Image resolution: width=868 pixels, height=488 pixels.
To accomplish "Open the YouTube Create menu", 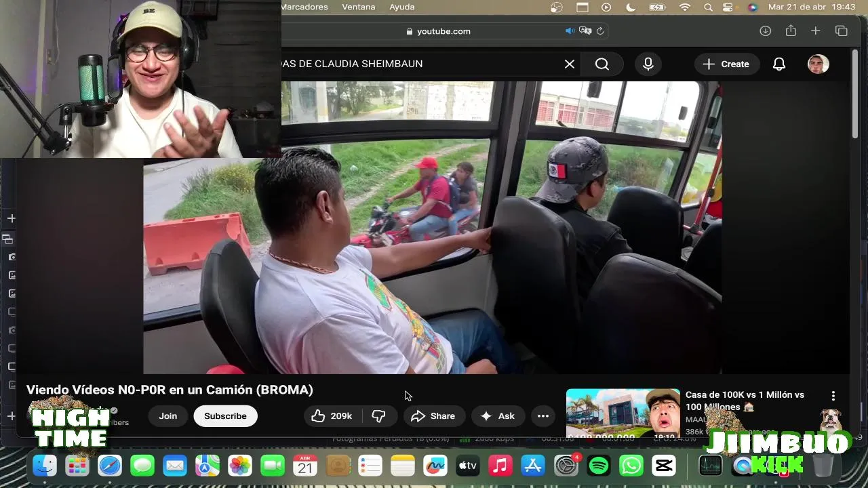I will pos(726,64).
